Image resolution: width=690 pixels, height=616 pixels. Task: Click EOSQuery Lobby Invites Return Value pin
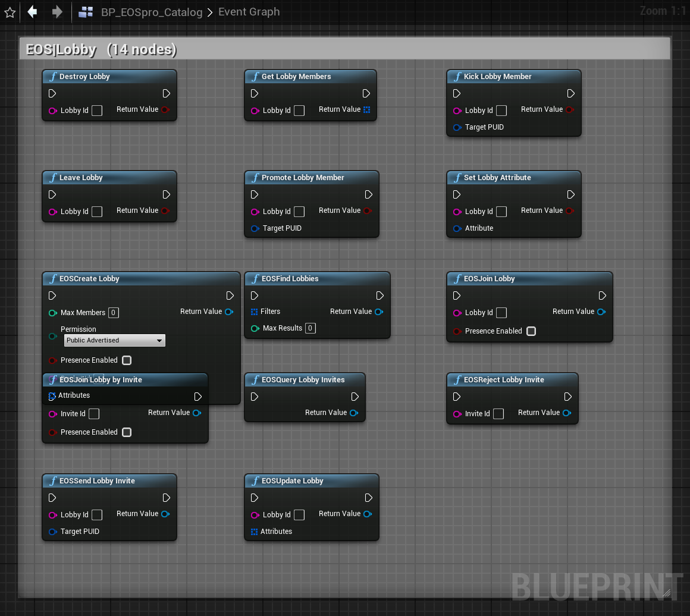click(x=354, y=413)
